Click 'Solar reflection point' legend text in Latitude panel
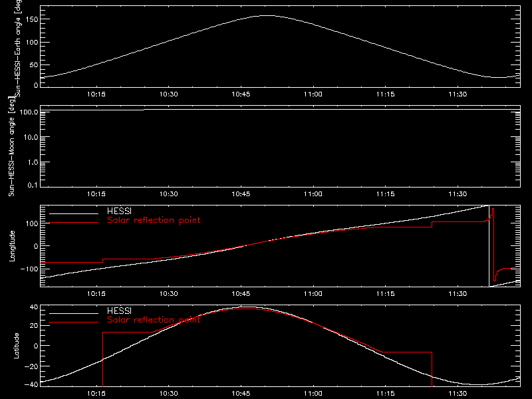The height and width of the screenshot is (399, 532). pyautogui.click(x=154, y=320)
